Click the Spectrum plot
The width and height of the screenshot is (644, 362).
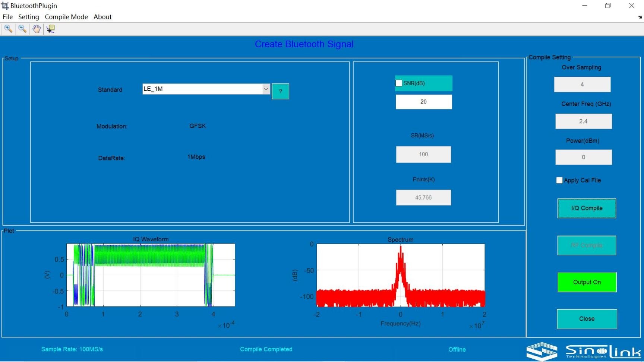[401, 275]
